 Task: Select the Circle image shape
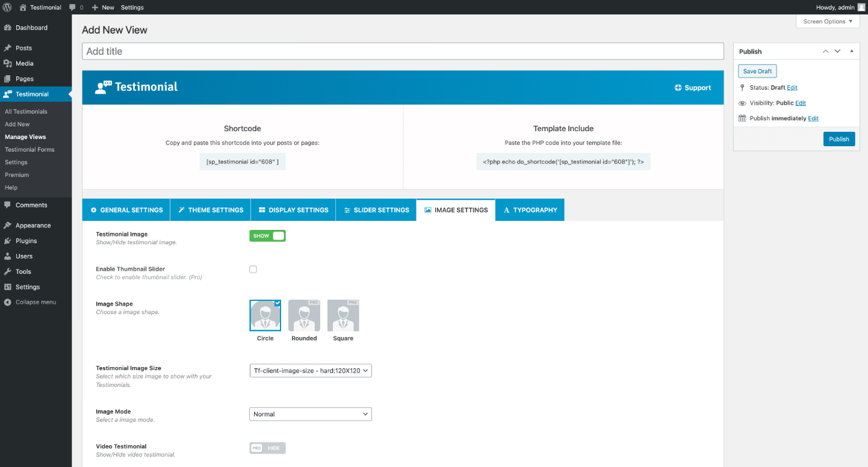[x=265, y=315]
